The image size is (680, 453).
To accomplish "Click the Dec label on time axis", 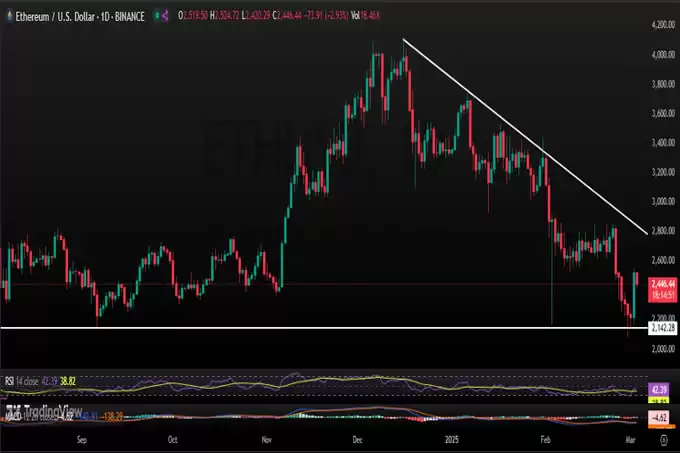I will pos(357,440).
